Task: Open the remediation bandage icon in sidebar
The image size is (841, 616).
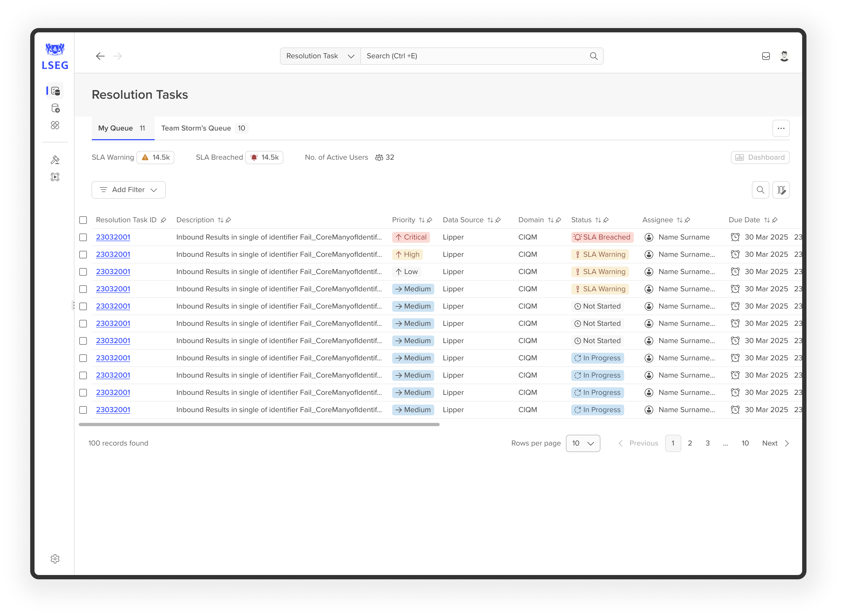Action: click(x=55, y=125)
